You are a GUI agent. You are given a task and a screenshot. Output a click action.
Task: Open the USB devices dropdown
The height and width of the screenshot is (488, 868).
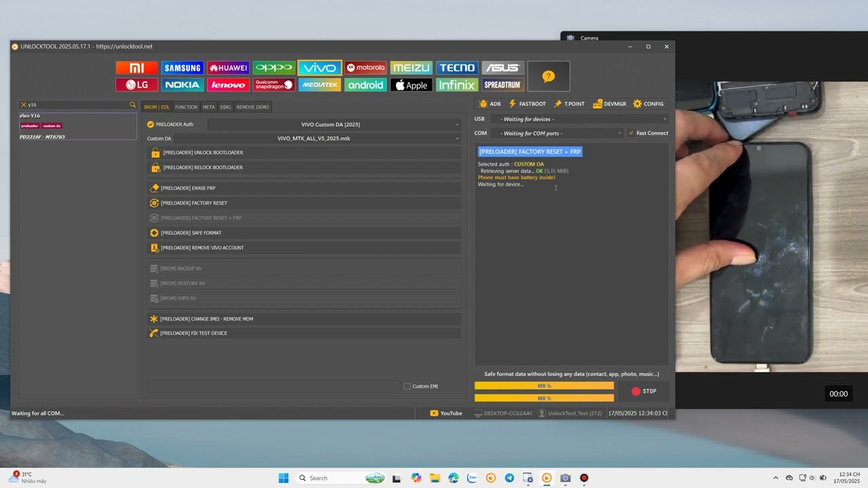coord(580,119)
